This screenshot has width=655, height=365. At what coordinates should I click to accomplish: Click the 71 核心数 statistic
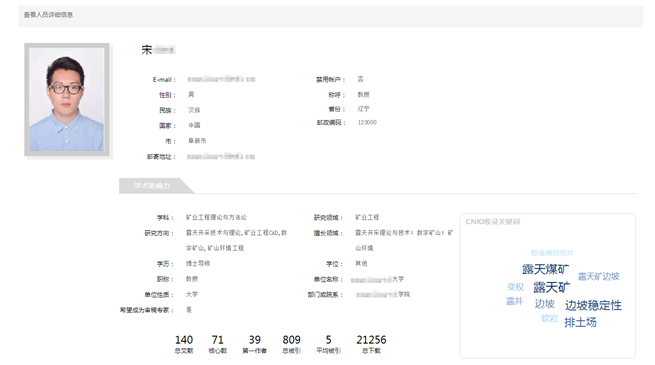pyautogui.click(x=218, y=344)
